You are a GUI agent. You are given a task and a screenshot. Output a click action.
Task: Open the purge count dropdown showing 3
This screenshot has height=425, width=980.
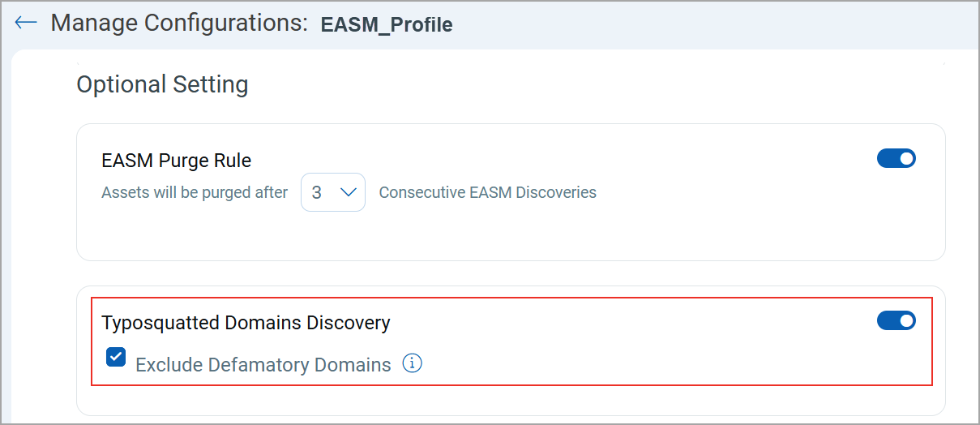click(x=333, y=192)
